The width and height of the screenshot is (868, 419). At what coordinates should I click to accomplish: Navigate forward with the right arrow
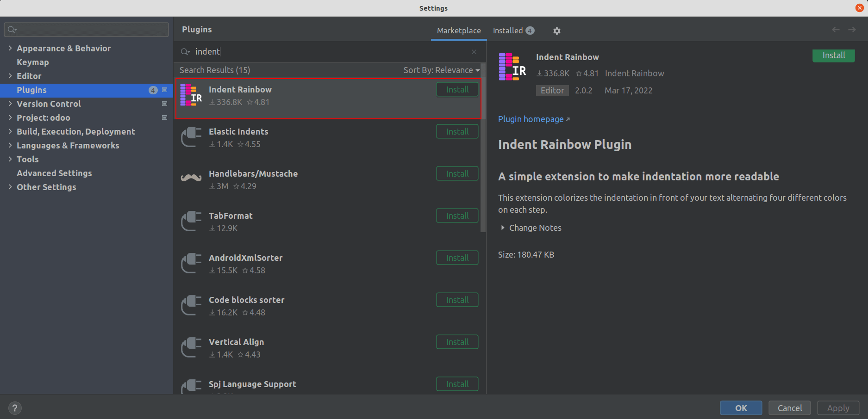pos(852,30)
